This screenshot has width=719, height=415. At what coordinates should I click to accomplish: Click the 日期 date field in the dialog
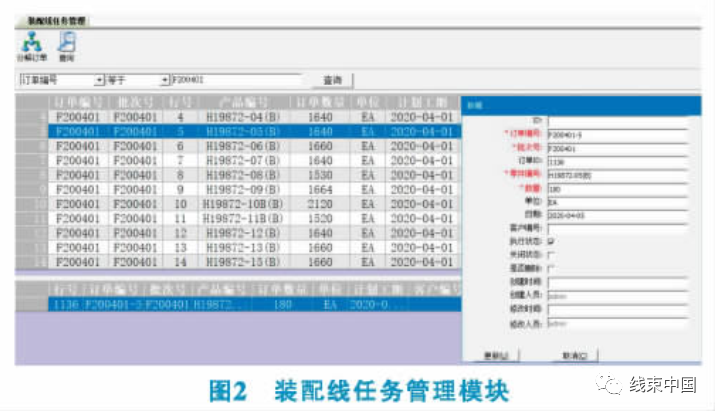pyautogui.click(x=618, y=215)
